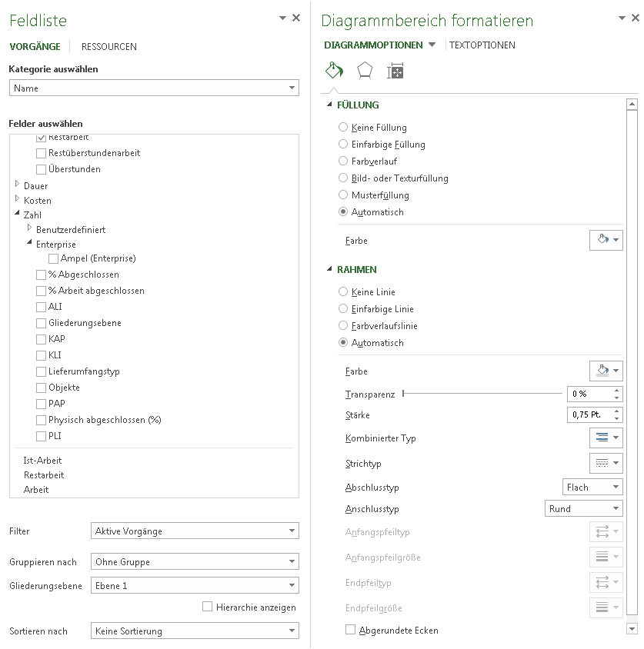Open the Rahmen Farbe color picker

(x=606, y=371)
